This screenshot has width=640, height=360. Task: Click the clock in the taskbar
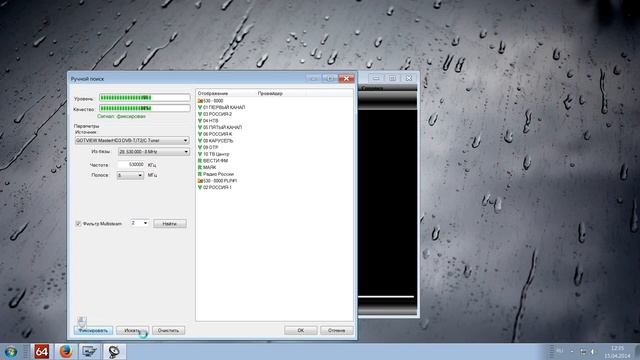pyautogui.click(x=618, y=352)
